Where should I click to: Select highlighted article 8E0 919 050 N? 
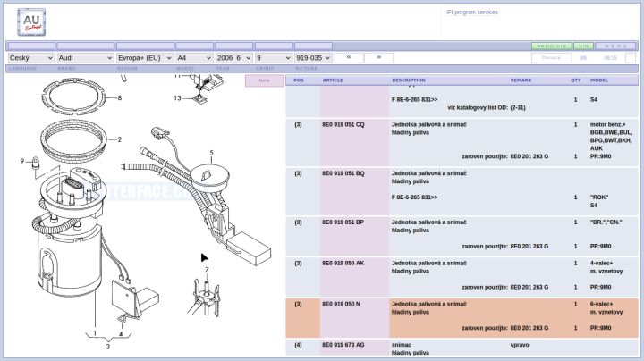(x=341, y=305)
